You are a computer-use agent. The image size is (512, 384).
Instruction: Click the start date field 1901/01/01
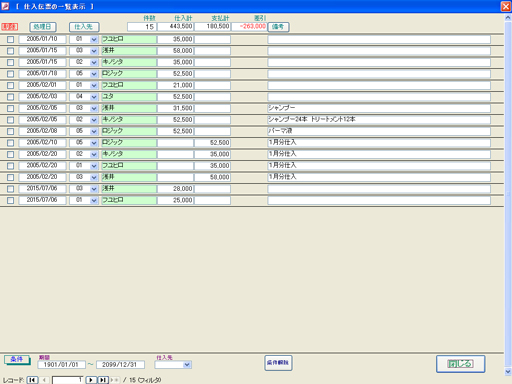point(61,365)
